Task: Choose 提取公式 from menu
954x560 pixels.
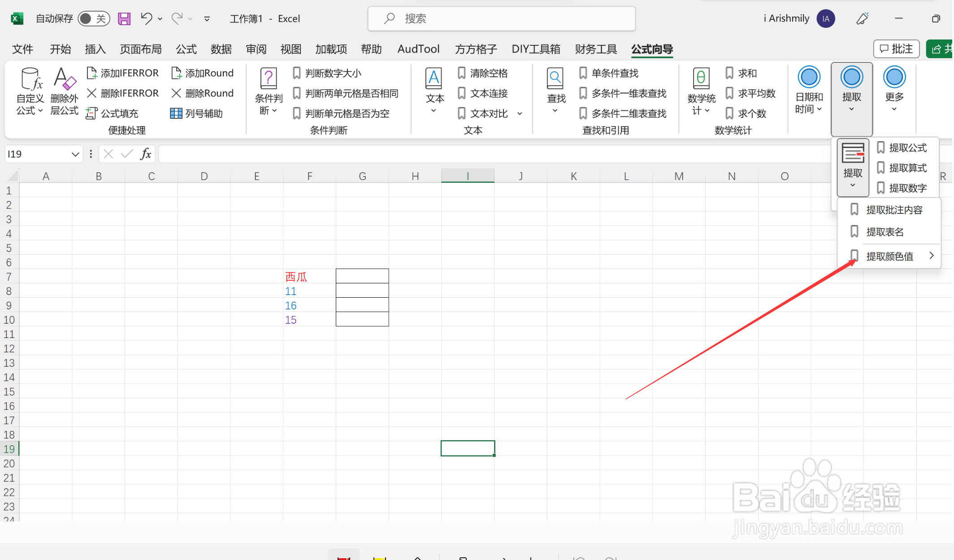Action: click(x=902, y=148)
